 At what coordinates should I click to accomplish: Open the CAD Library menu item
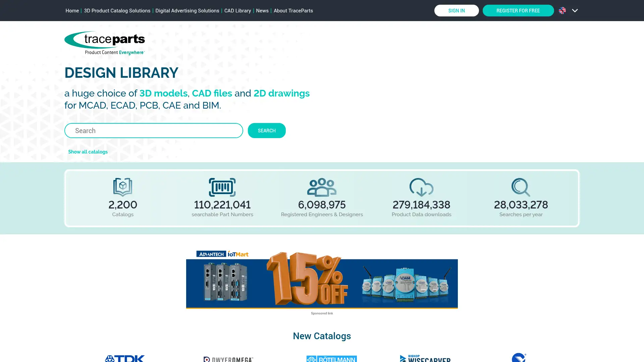tap(237, 10)
